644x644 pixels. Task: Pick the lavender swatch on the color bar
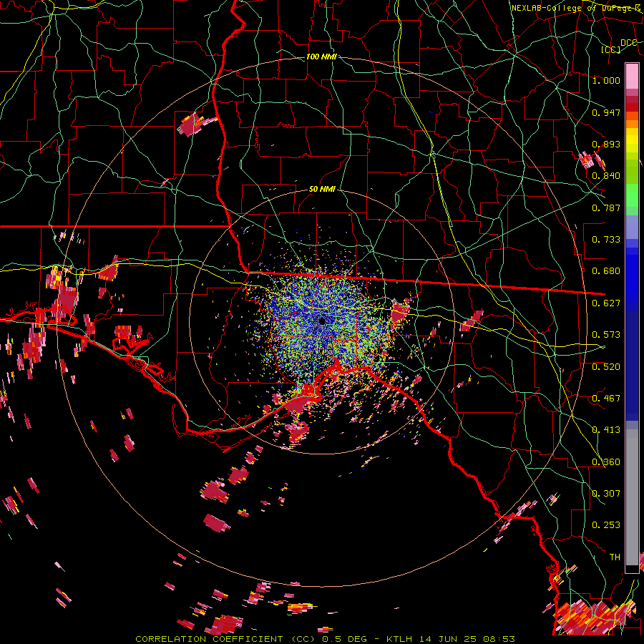click(x=632, y=227)
